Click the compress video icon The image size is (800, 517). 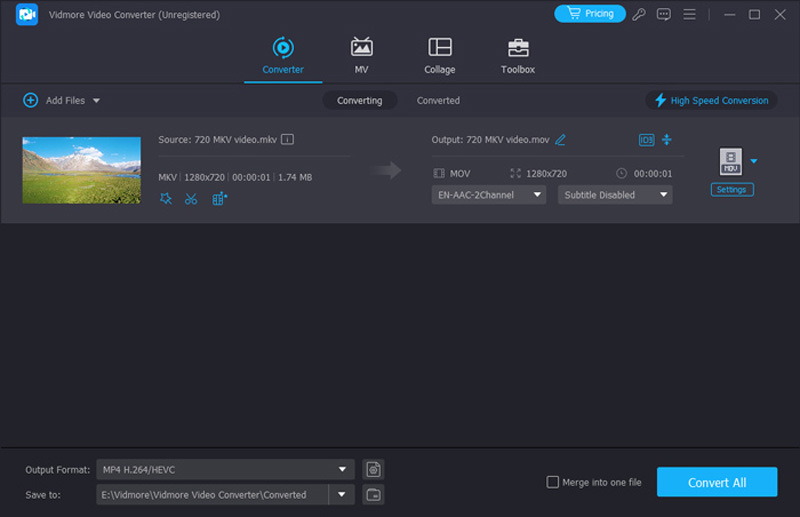(667, 140)
